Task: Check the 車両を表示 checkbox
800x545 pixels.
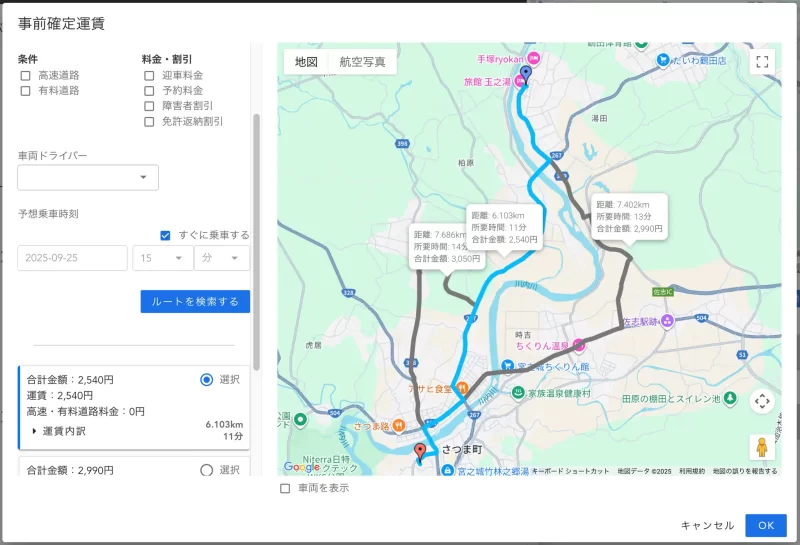Action: (285, 488)
